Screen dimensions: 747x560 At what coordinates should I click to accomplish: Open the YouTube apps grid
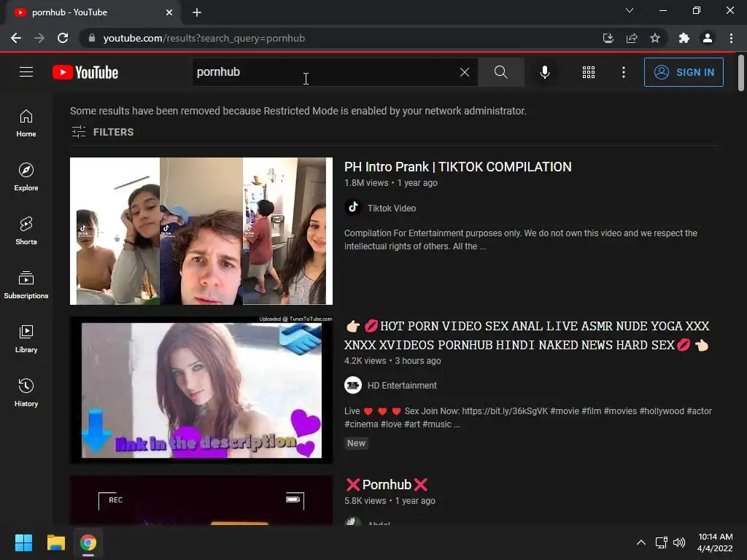tap(589, 72)
